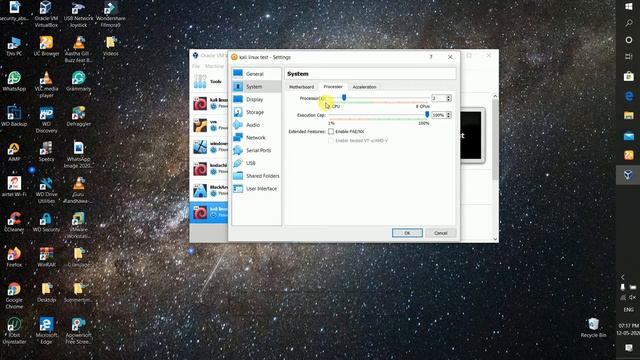
Task: Click the Execution Cap slider handle
Action: point(427,115)
